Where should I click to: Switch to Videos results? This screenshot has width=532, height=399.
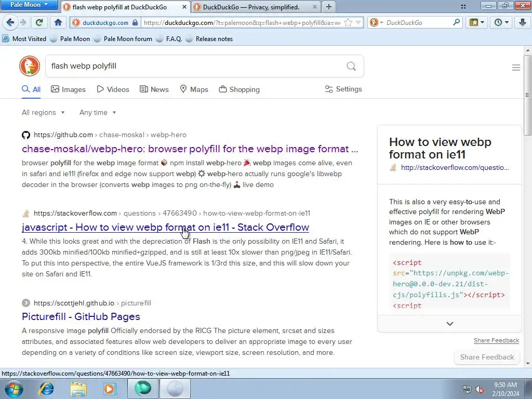(x=113, y=89)
